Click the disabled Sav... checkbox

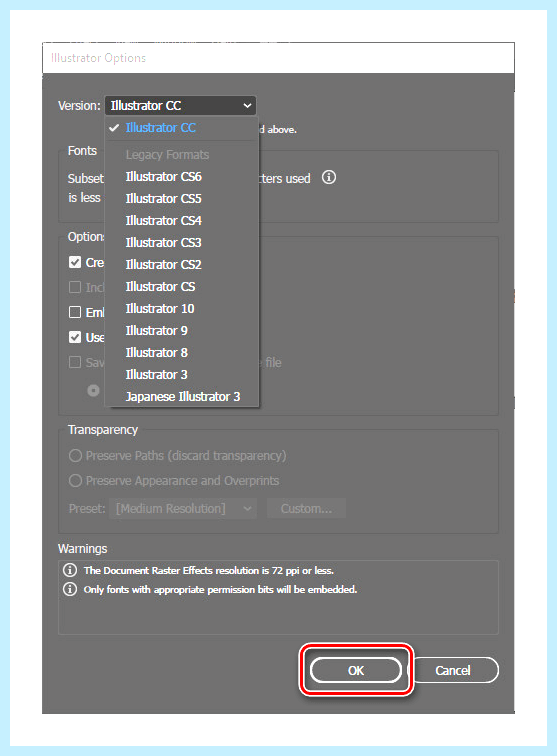point(75,362)
